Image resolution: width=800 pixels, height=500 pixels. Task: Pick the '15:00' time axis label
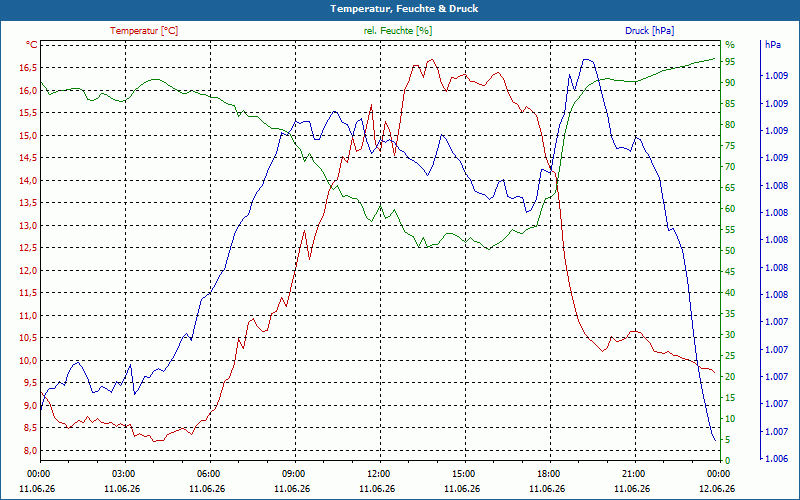(465, 473)
